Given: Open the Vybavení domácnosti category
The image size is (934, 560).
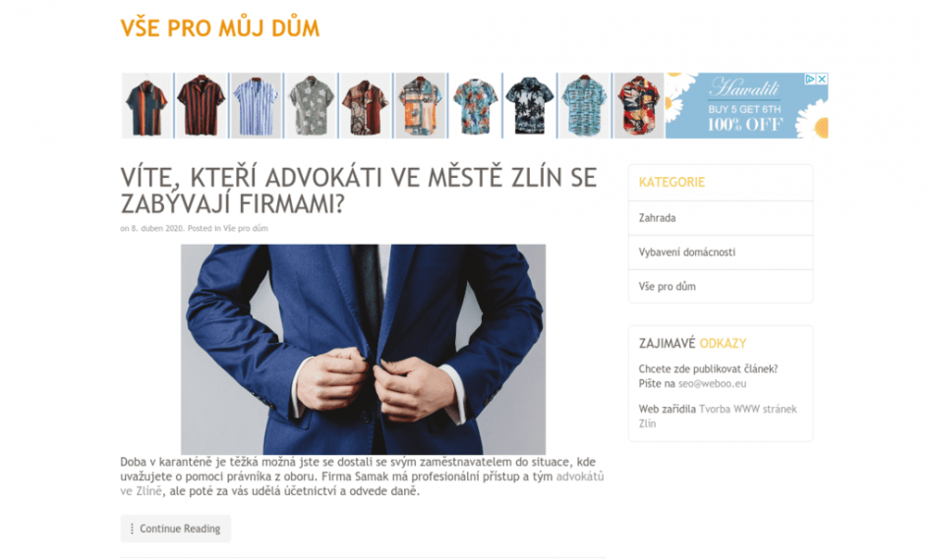Looking at the screenshot, I should (687, 252).
